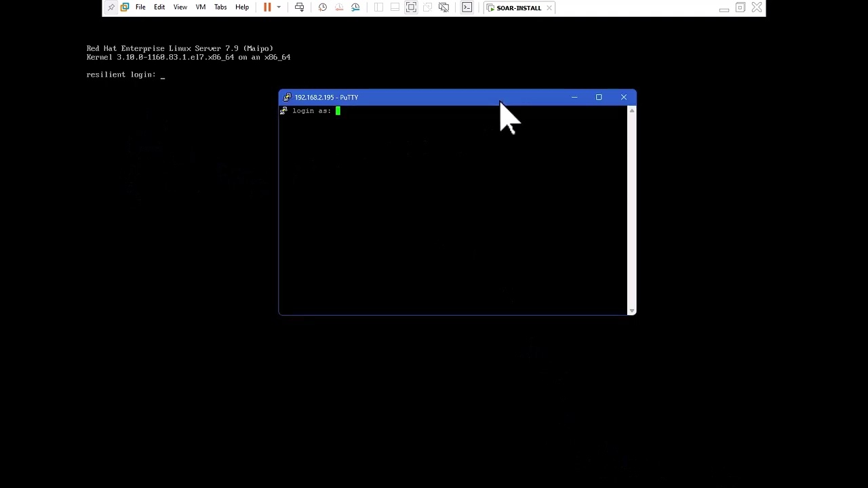Click the Kernel version line in console
The image size is (868, 488).
click(189, 57)
